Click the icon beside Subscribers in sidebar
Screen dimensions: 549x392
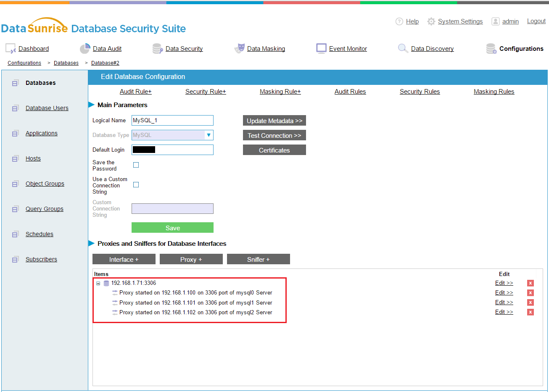click(x=15, y=259)
